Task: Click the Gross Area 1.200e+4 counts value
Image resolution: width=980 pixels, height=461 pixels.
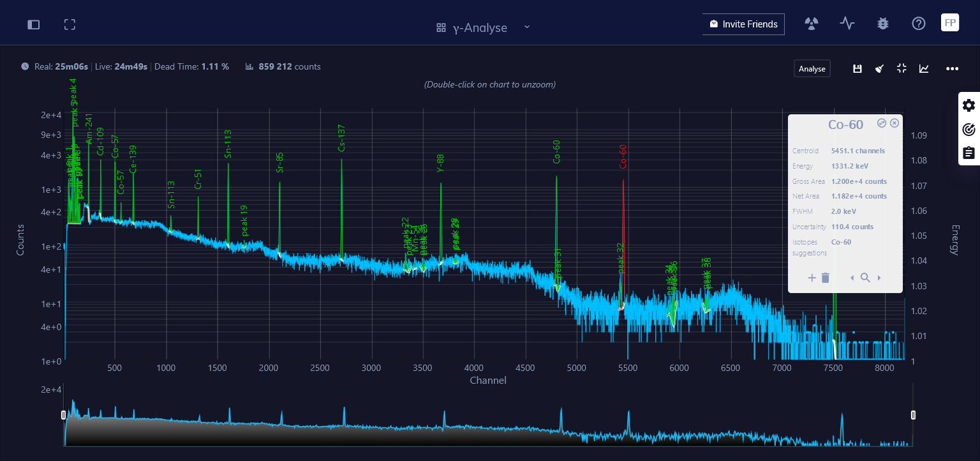Action: tap(859, 181)
